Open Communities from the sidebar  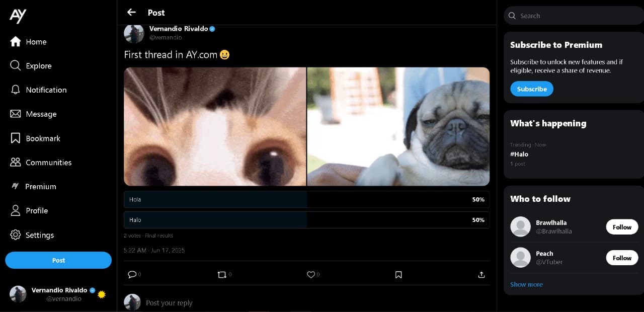(48, 163)
